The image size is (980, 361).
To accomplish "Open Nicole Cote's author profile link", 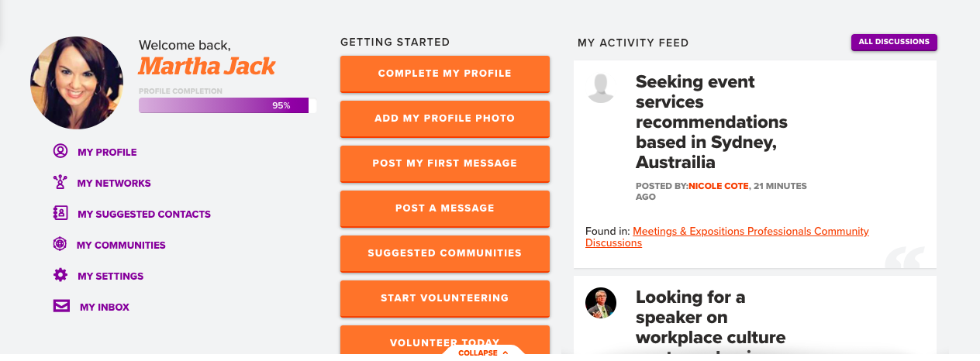I will coord(719,186).
